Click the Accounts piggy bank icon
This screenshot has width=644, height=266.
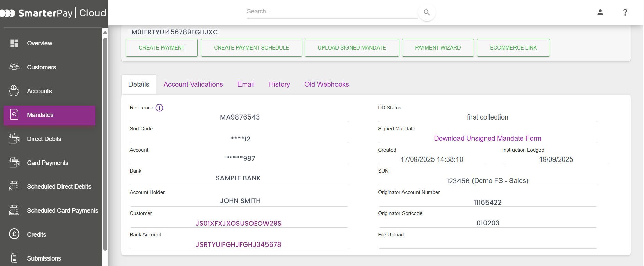coord(14,91)
